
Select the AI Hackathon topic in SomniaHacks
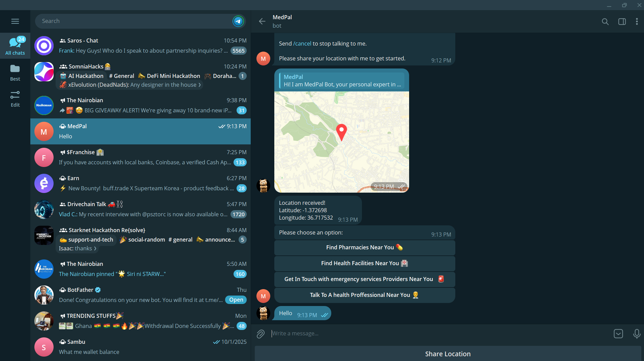82,76
